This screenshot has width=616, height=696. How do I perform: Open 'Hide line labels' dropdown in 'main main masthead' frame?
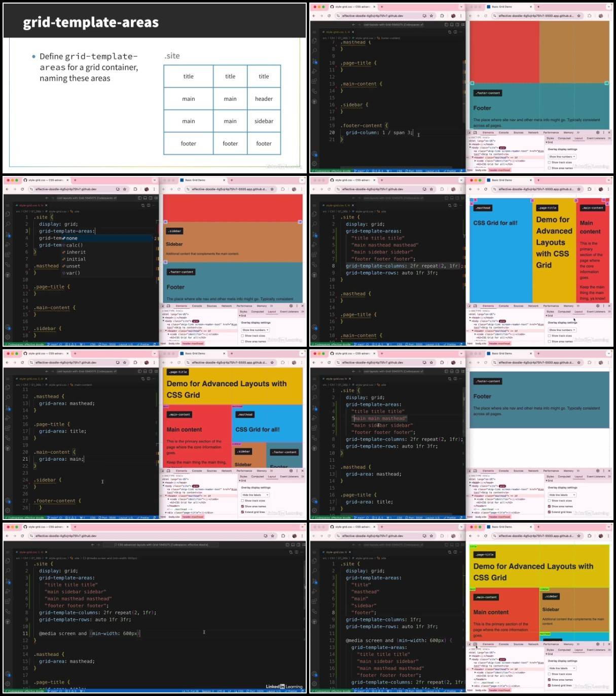[562, 495]
